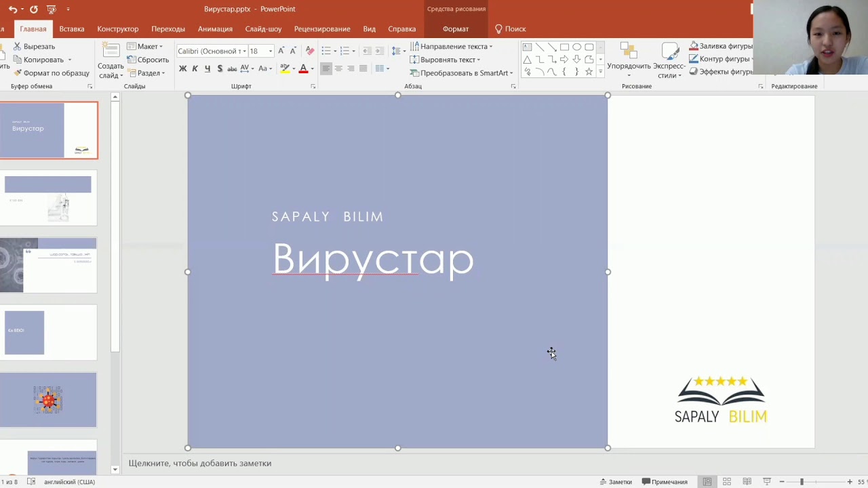
Task: Open Экспресс-стили quick styles gallery
Action: point(670,61)
